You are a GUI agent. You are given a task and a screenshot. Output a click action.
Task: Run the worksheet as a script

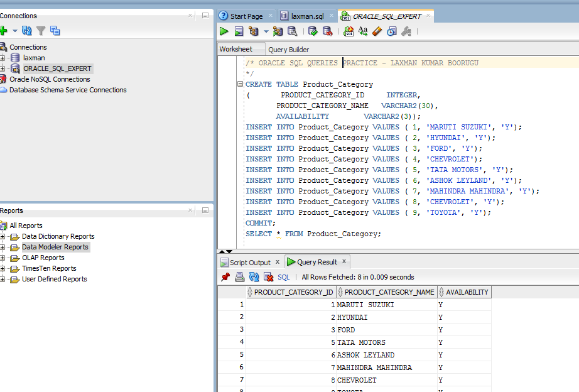[239, 31]
